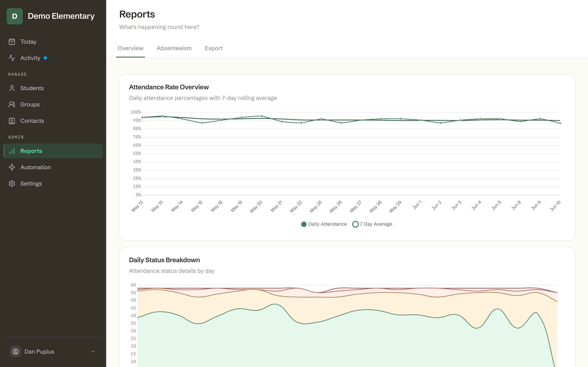This screenshot has width=588, height=367.
Task: Click the Reports bar chart icon
Action: click(x=12, y=151)
